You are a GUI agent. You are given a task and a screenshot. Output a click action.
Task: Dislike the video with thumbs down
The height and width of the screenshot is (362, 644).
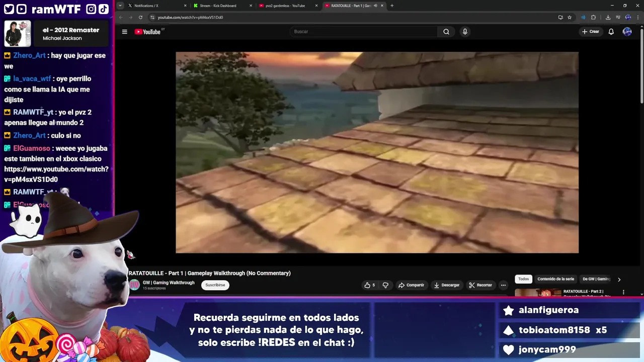coord(385,285)
